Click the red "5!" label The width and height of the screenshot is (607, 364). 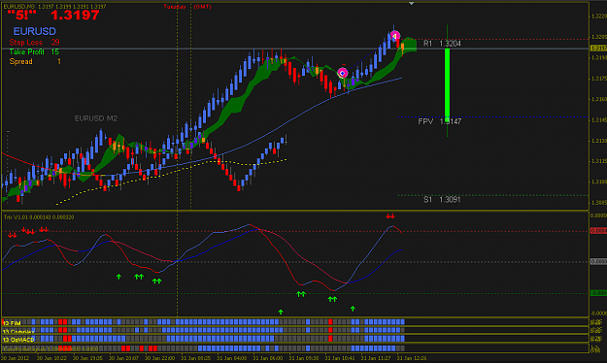pos(21,16)
